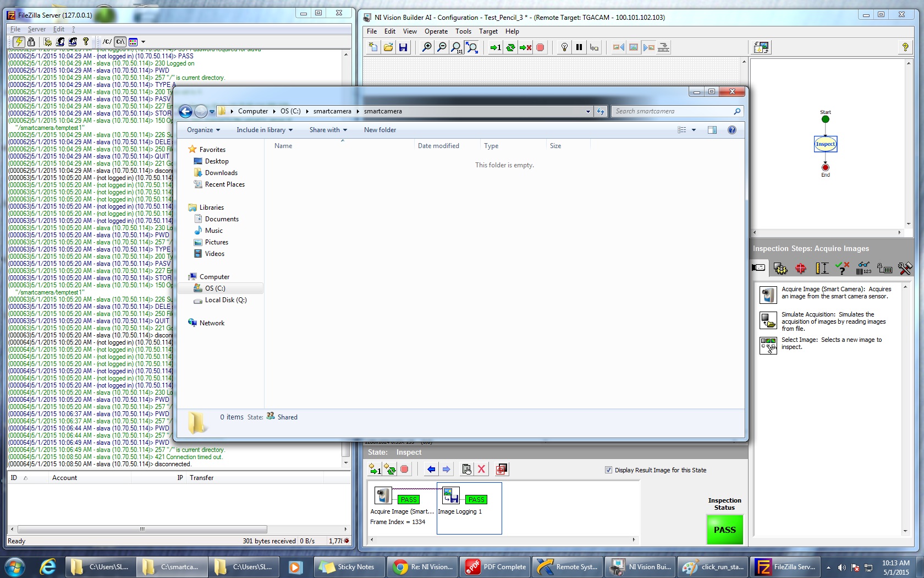Open the View menu in Vision Builder
This screenshot has width=924, height=578.
tap(410, 31)
